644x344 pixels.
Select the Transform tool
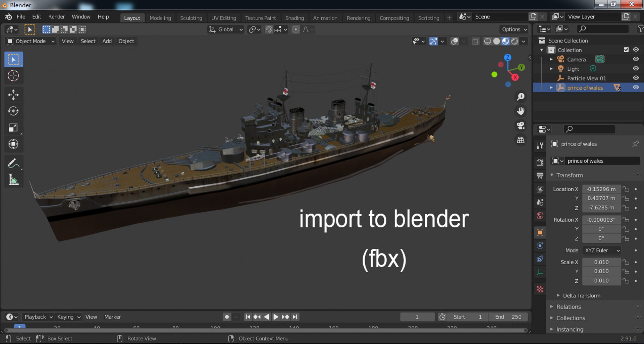[13, 144]
